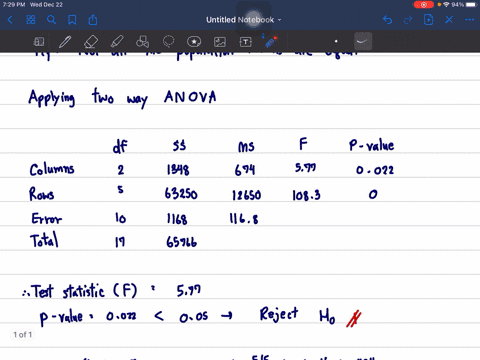The width and height of the screenshot is (480, 360).
Task: Undo the last stroke
Action: click(x=387, y=20)
